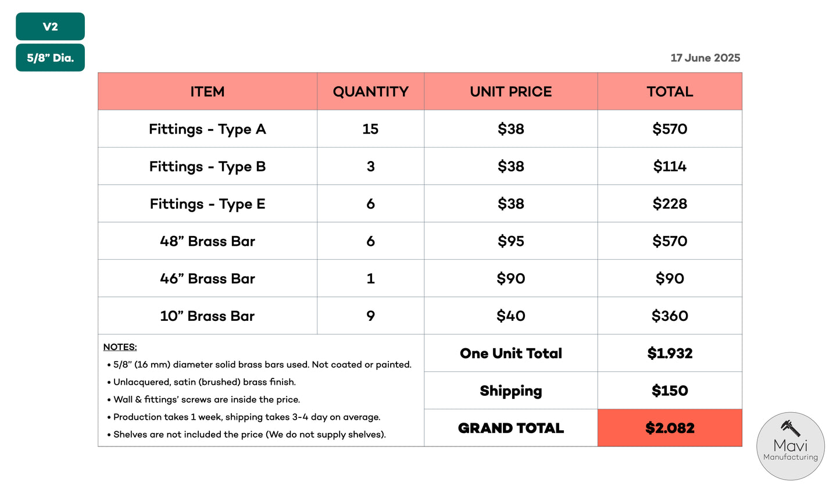This screenshot has height=504, width=840.
Task: Click the QUANTITY column header
Action: coord(371,92)
